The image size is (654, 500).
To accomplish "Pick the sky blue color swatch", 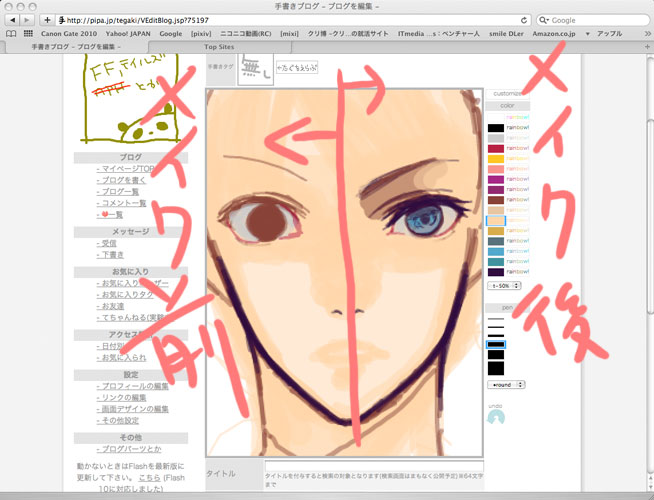I will (x=496, y=251).
